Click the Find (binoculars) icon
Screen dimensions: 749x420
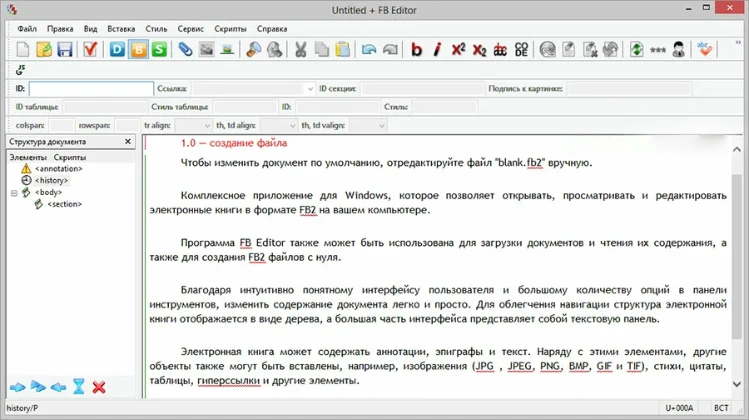point(254,49)
